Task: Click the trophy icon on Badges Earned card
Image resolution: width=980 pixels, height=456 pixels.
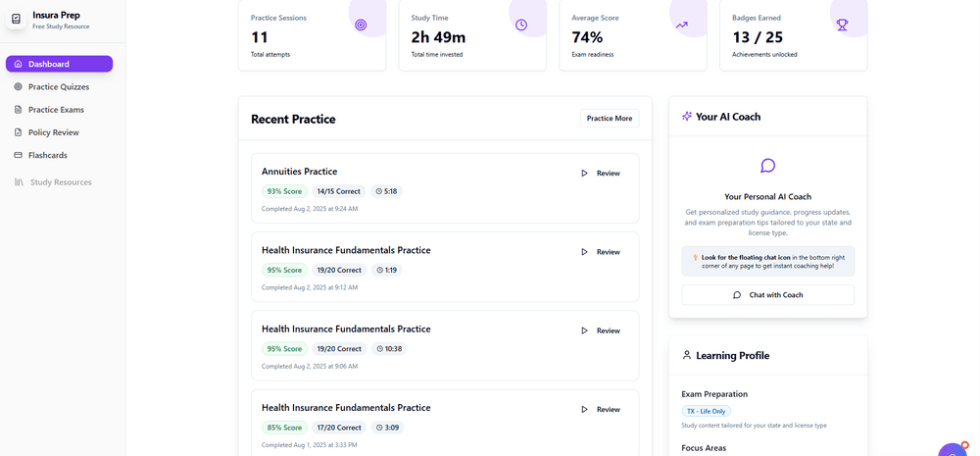Action: click(x=843, y=25)
